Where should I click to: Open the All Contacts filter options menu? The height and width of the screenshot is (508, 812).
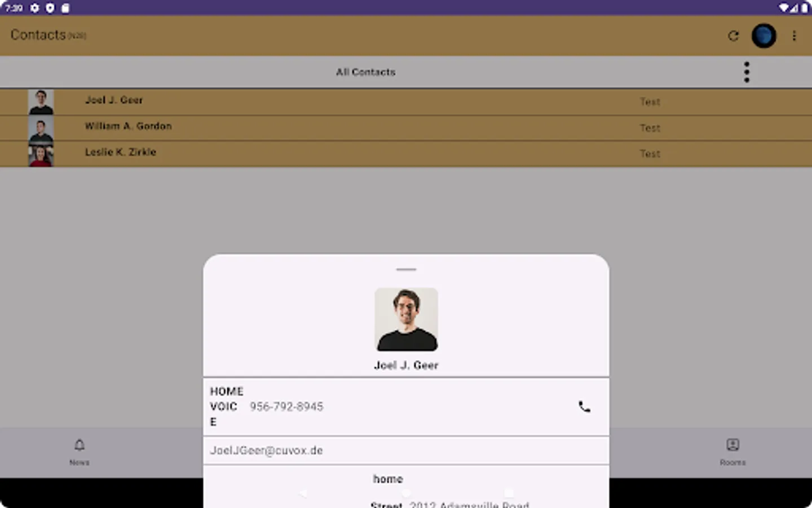746,72
